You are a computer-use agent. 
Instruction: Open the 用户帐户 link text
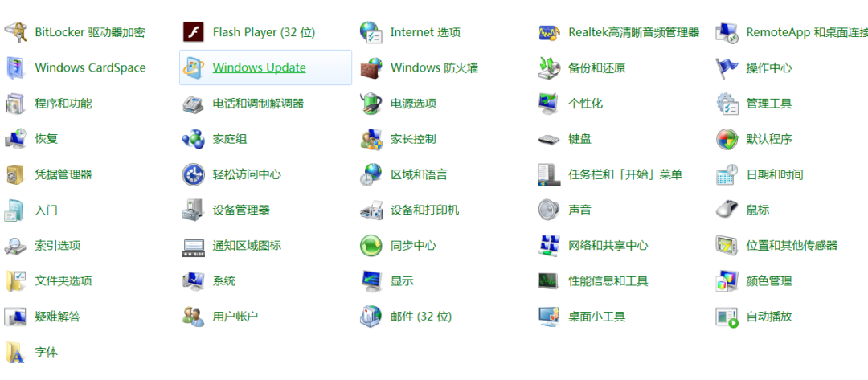coord(235,317)
